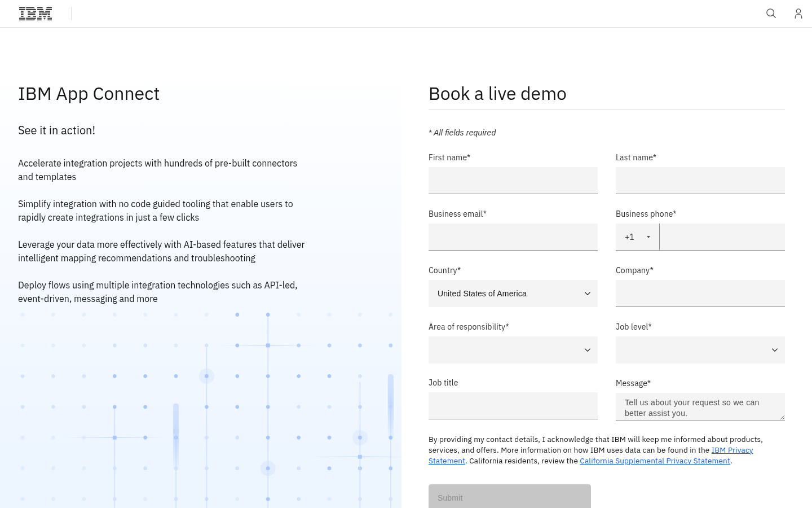Click the Message text area

pyautogui.click(x=700, y=406)
